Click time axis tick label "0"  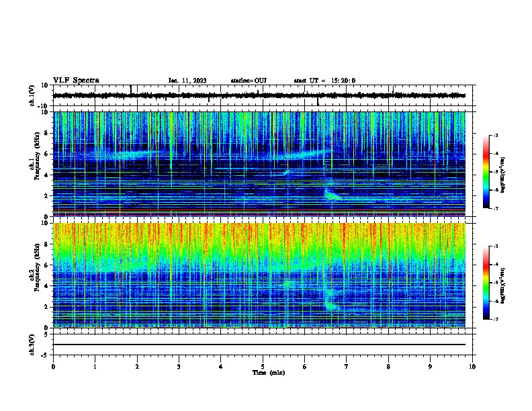click(x=53, y=367)
